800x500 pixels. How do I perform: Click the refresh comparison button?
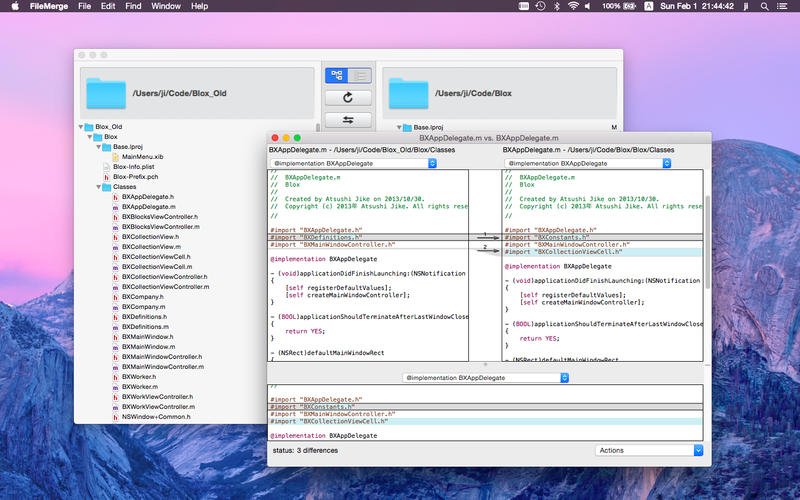tap(348, 97)
